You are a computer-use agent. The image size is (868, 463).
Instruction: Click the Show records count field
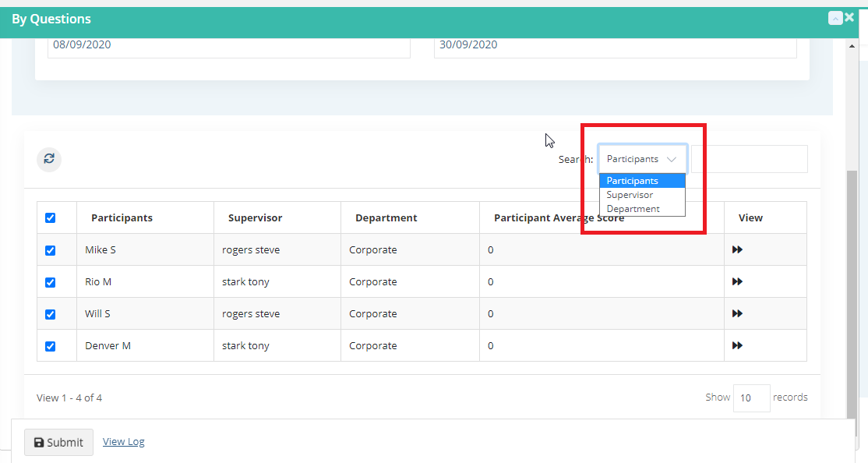coord(751,398)
